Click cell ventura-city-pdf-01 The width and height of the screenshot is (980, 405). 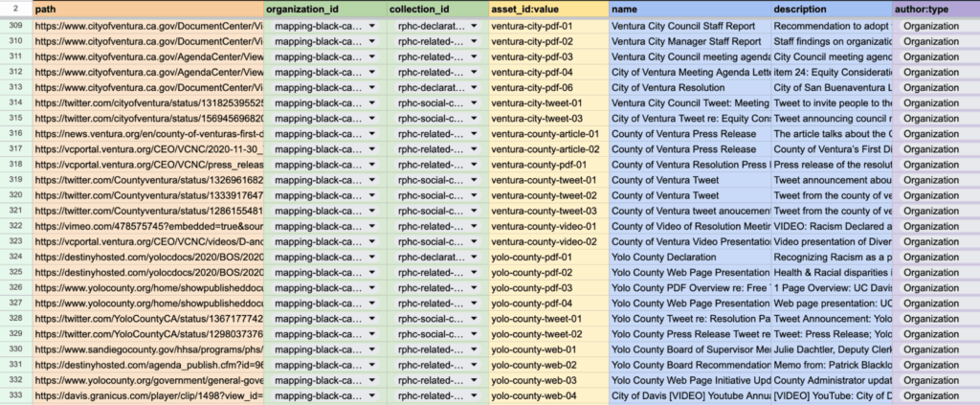pyautogui.click(x=548, y=26)
